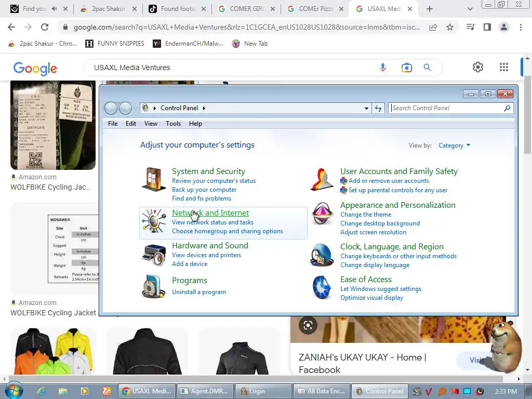
Task: Click View devices and printers link
Action: click(206, 255)
